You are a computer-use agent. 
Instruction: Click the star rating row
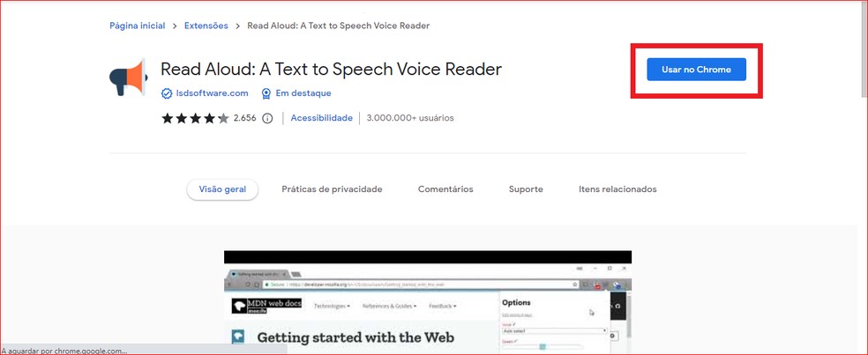click(195, 118)
